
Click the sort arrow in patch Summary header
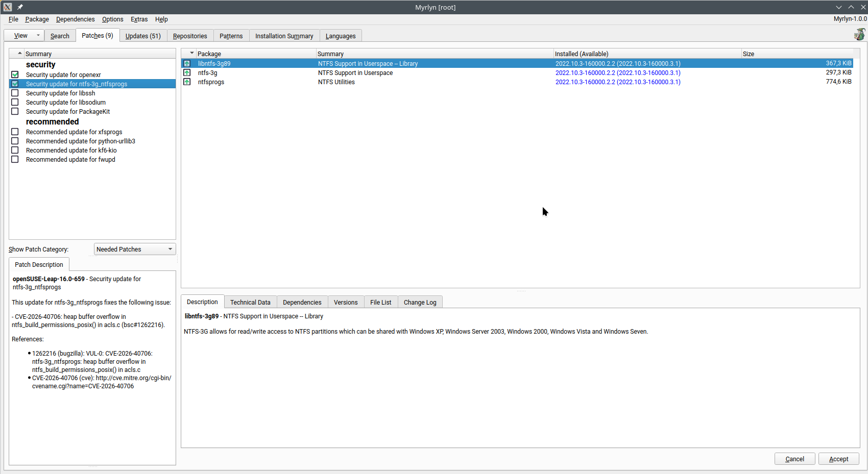click(x=20, y=53)
